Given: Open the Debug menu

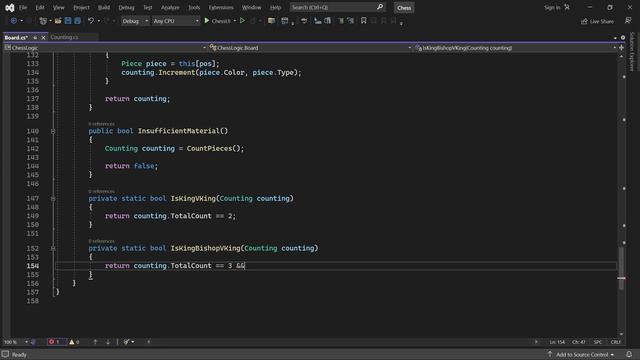Looking at the screenshot, I should click(x=126, y=7).
